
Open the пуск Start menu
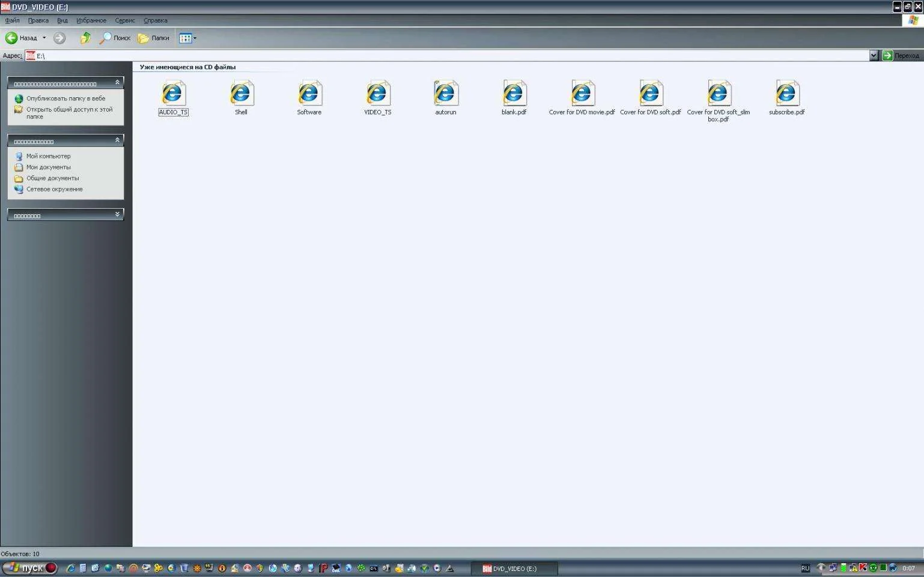tap(29, 568)
